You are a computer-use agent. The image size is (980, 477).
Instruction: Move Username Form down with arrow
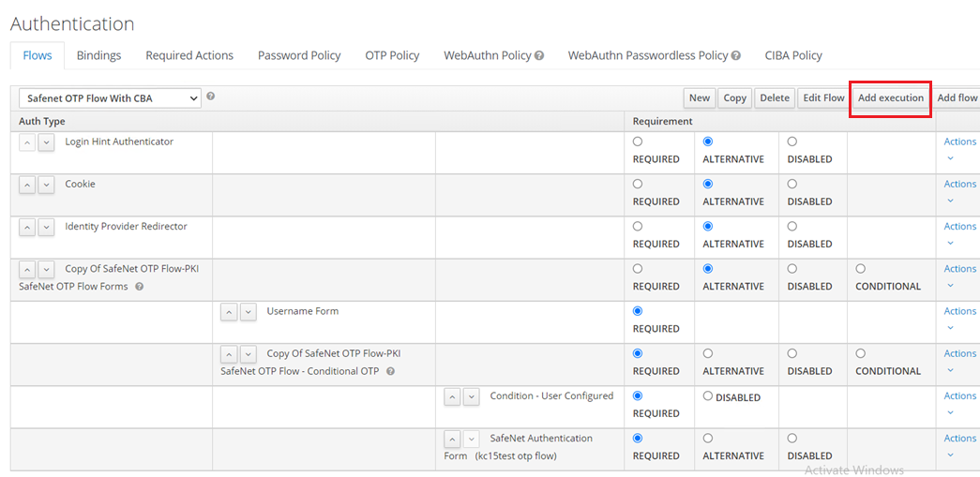(248, 312)
